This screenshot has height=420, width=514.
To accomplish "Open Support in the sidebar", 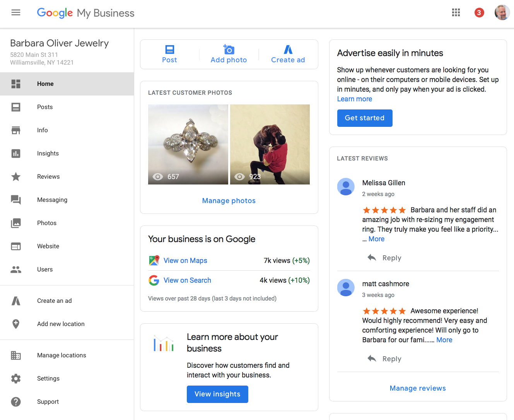I will (67, 402).
